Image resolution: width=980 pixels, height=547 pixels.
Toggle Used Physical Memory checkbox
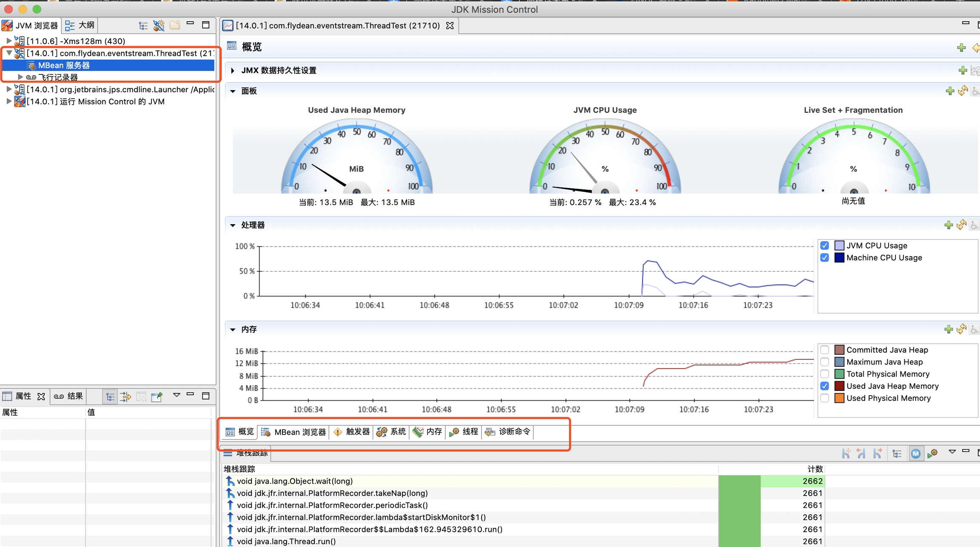click(824, 398)
